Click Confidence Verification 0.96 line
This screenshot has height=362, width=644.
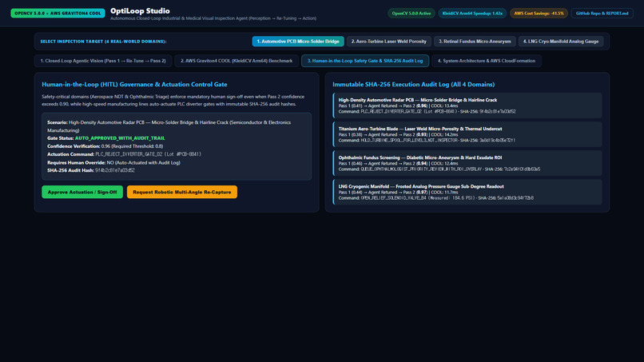click(x=105, y=146)
